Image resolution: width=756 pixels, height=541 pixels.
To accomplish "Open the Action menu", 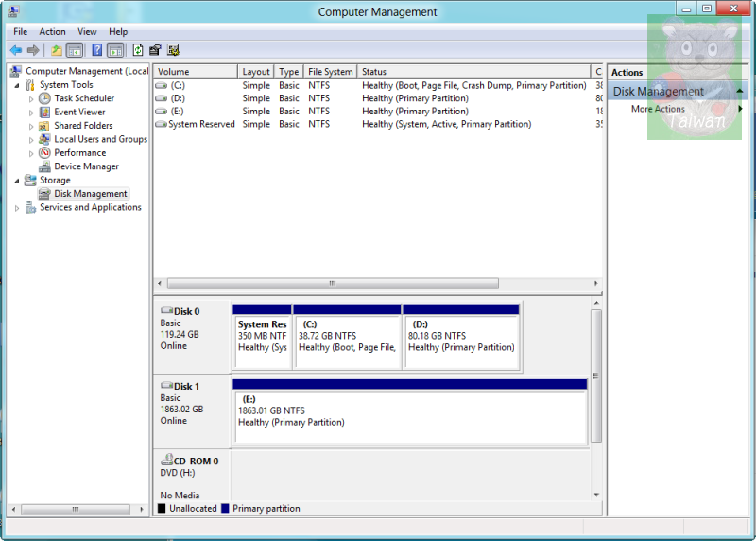I will point(52,31).
